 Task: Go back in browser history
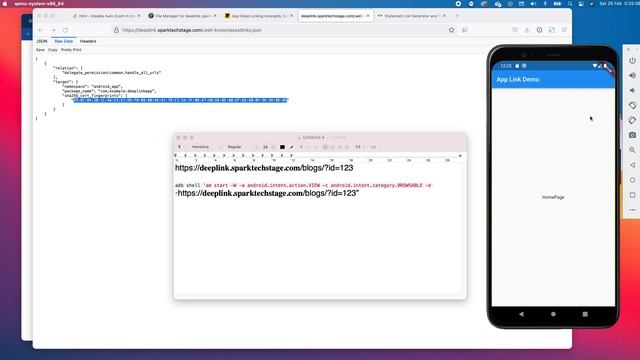coord(40,30)
